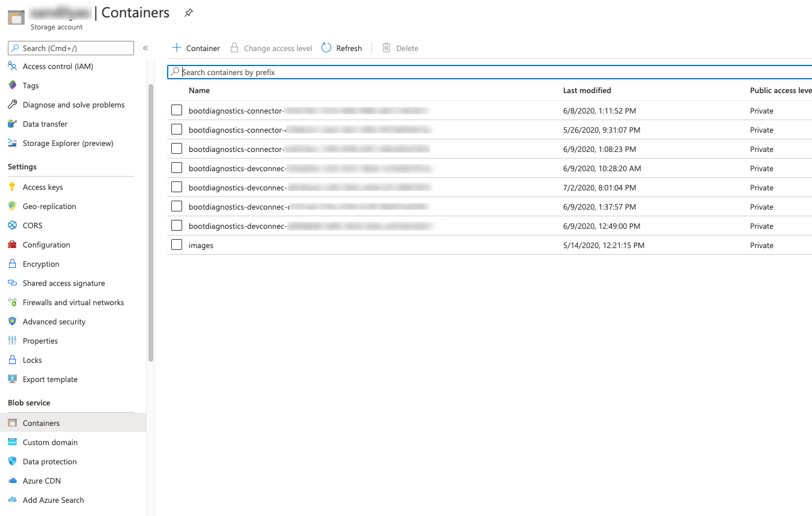
Task: Open Access control (IAM) icon in sidebar
Action: pyautogui.click(x=12, y=66)
